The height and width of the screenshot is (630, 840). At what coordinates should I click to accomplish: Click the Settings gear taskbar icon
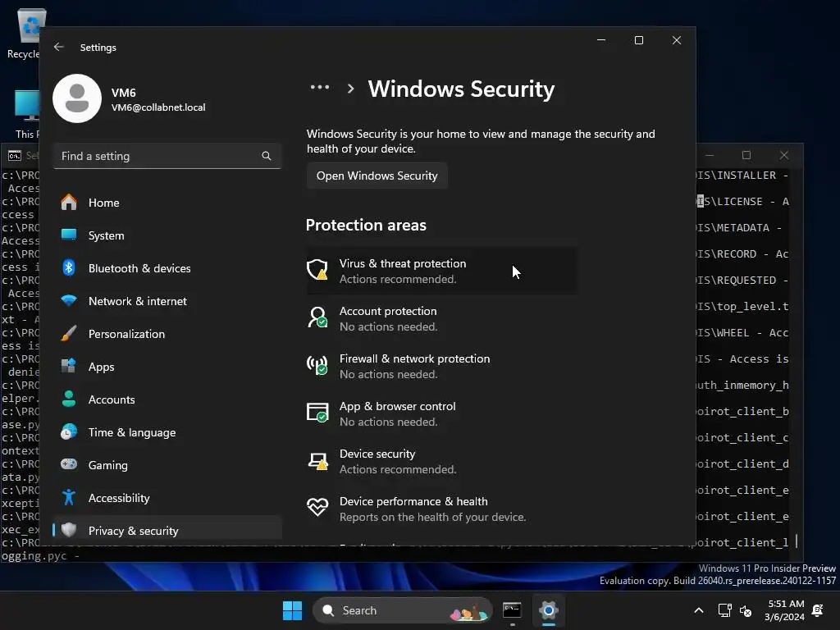[x=549, y=610]
